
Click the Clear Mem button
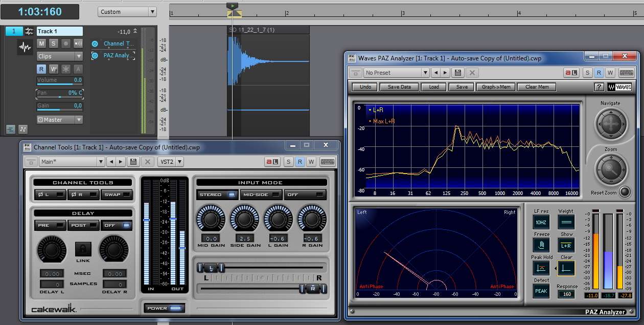click(x=537, y=87)
